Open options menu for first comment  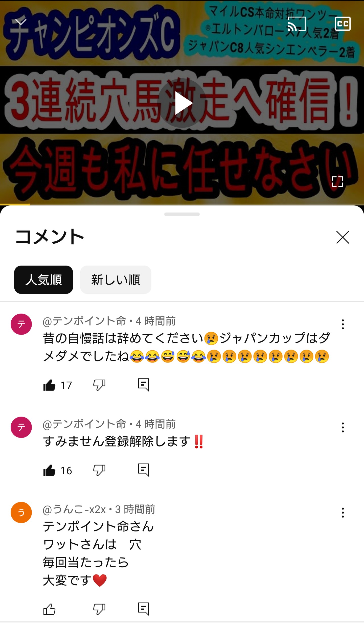click(x=343, y=324)
